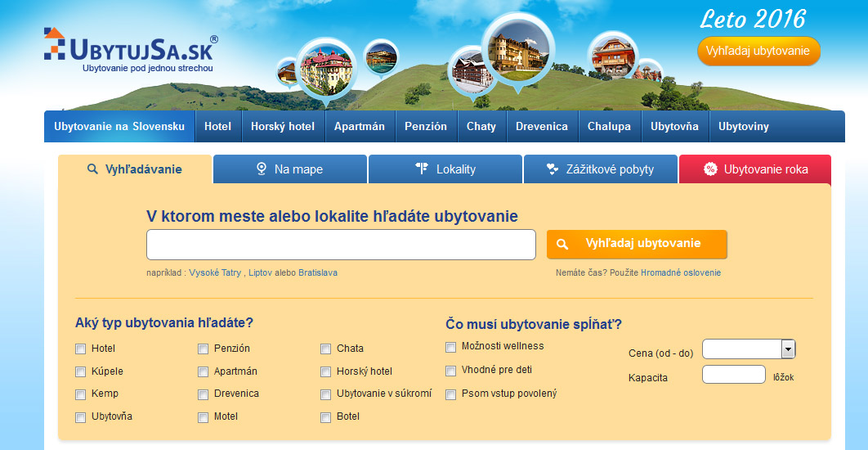The height and width of the screenshot is (450, 868).
Task: Open the Cena (od - do) dropdown
Action: tap(788, 349)
